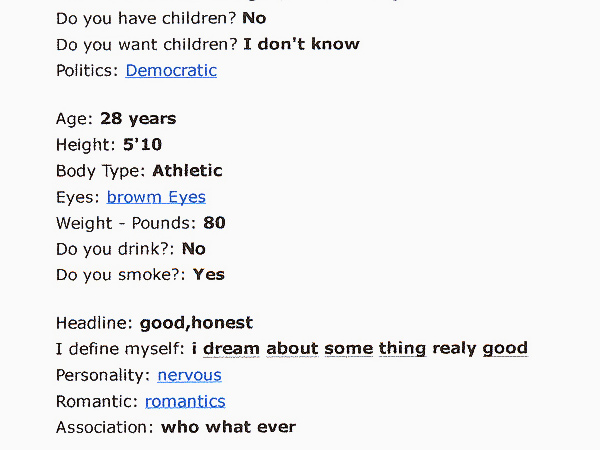Follow the browm Eyes link

pyautogui.click(x=156, y=197)
